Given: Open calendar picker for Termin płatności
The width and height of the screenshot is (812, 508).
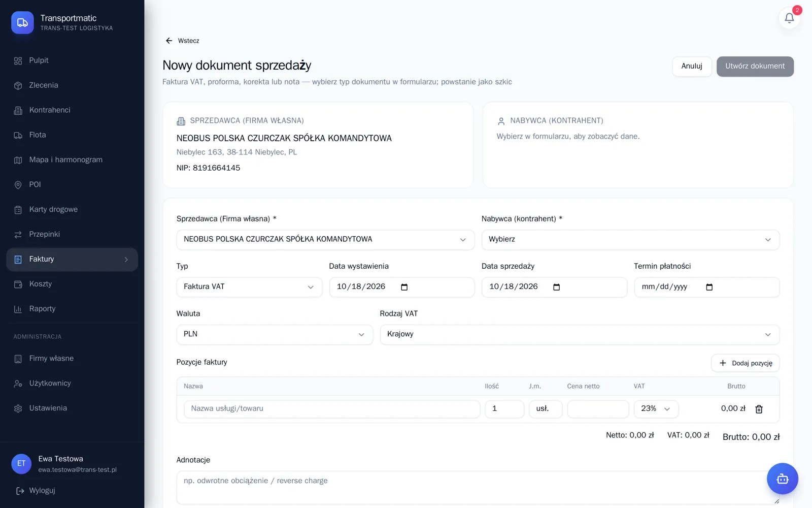Looking at the screenshot, I should [x=709, y=287].
